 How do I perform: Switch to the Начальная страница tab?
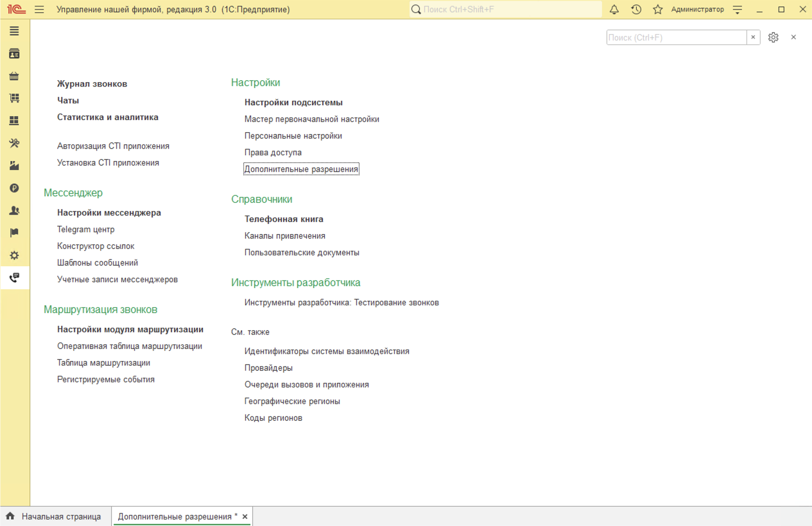click(55, 516)
